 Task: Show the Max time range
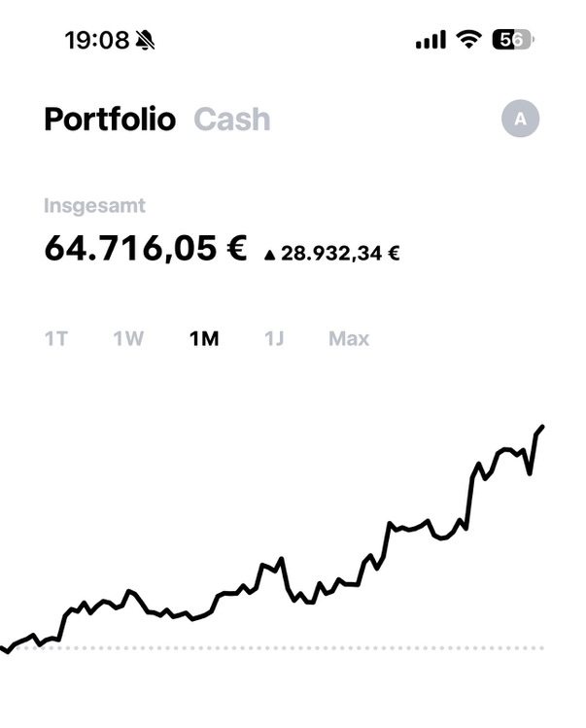point(349,338)
